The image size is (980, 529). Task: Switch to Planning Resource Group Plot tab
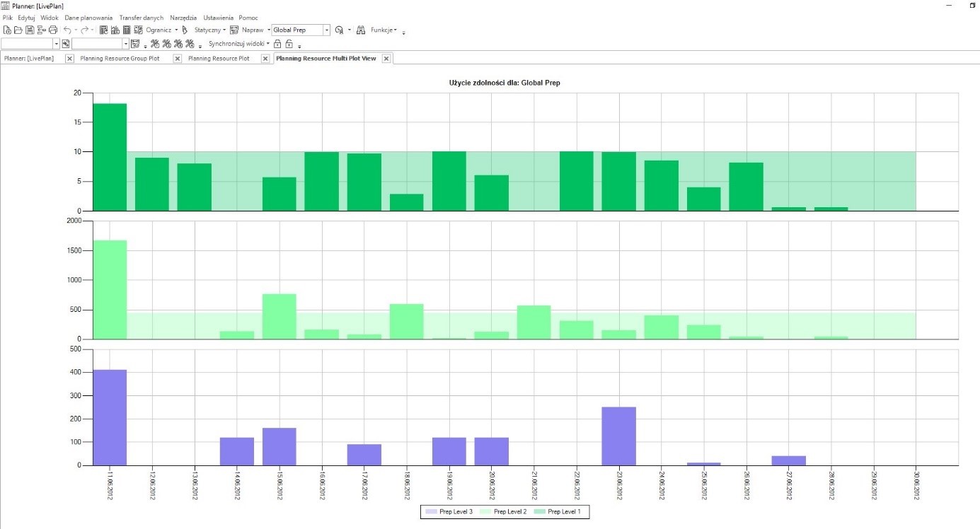point(120,59)
